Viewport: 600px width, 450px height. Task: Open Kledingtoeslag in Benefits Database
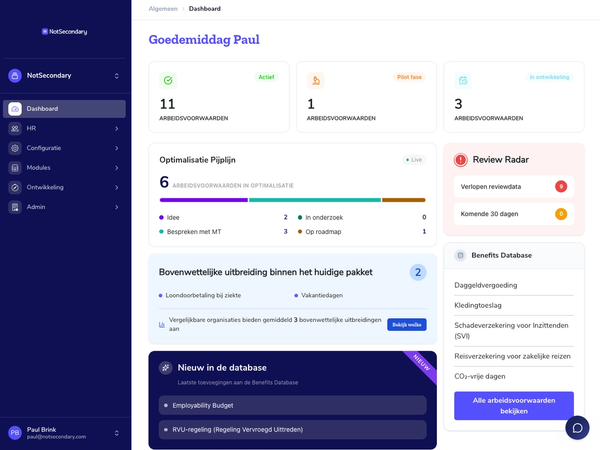click(x=514, y=305)
